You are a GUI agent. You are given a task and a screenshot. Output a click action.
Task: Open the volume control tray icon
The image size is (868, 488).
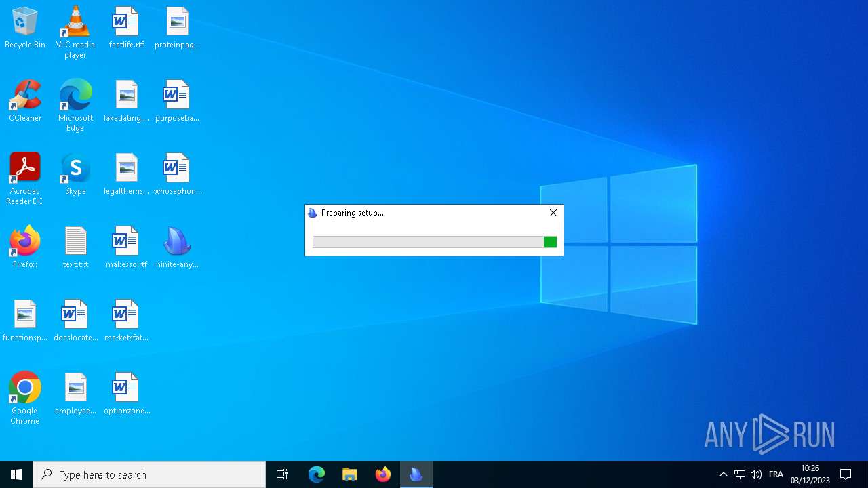coord(756,474)
